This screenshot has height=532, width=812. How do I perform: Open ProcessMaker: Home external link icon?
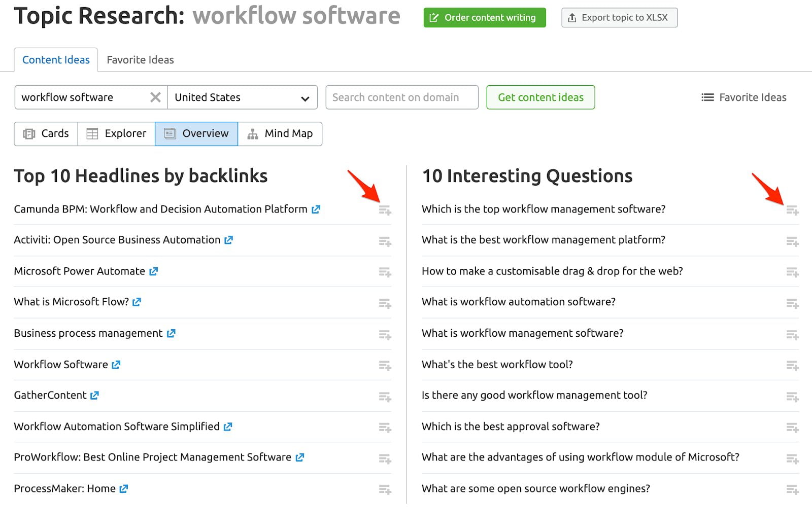(124, 488)
